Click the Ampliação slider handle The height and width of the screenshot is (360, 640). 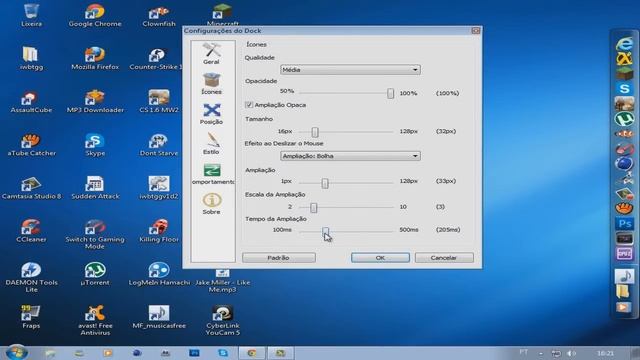pyautogui.click(x=325, y=183)
